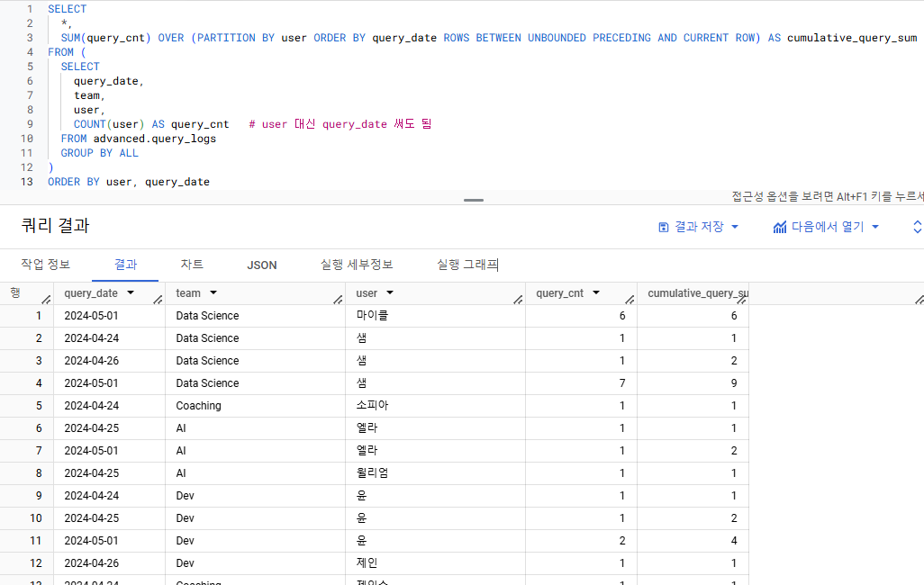Image resolution: width=924 pixels, height=585 pixels.
Task: Open the JSON tab
Action: pyautogui.click(x=262, y=265)
